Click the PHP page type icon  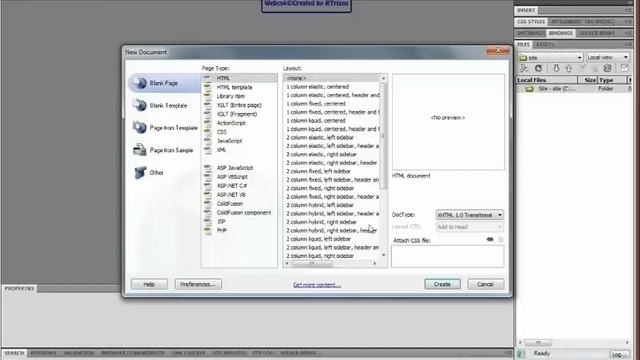(208, 230)
